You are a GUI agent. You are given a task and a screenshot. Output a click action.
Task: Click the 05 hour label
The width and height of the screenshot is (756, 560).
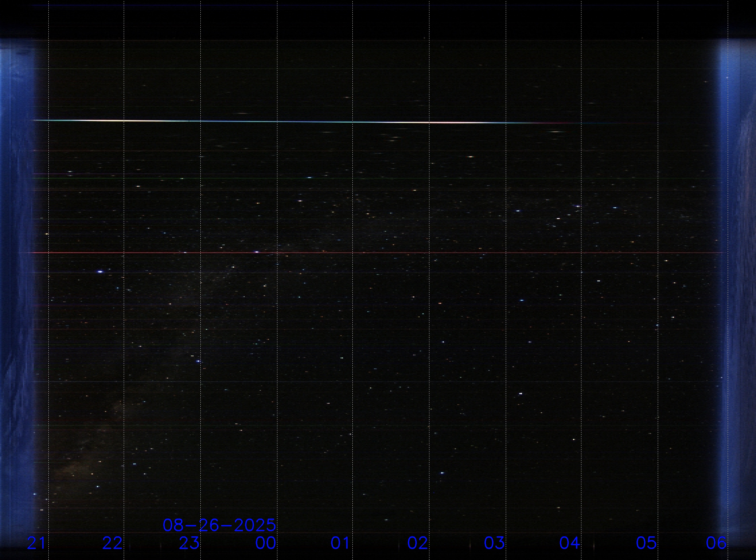[x=646, y=543]
